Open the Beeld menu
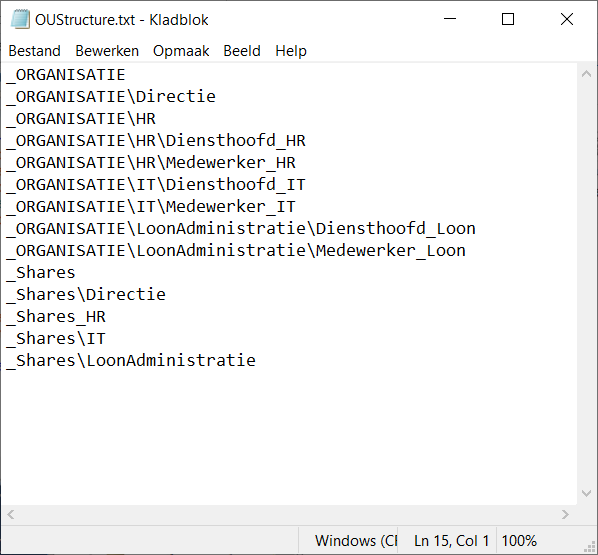 pos(242,51)
